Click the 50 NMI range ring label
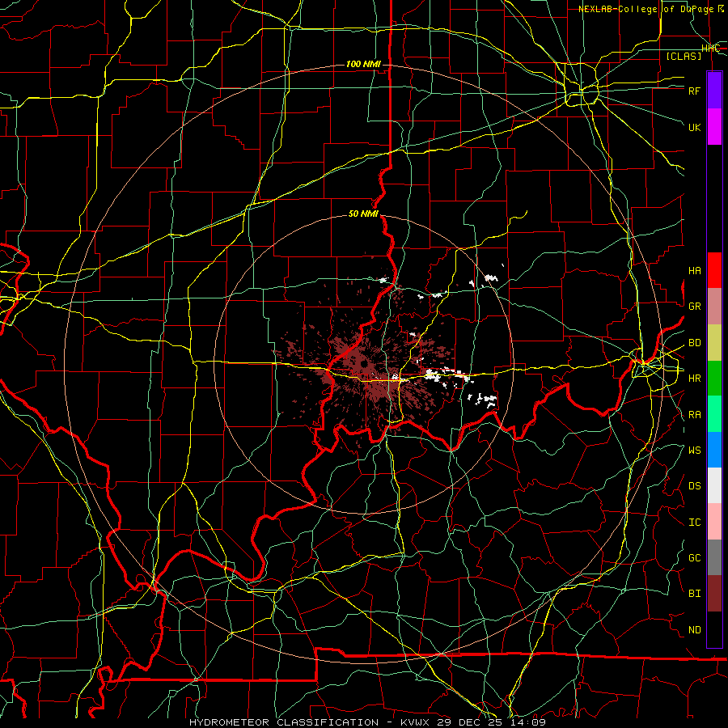728x728 pixels. click(363, 214)
